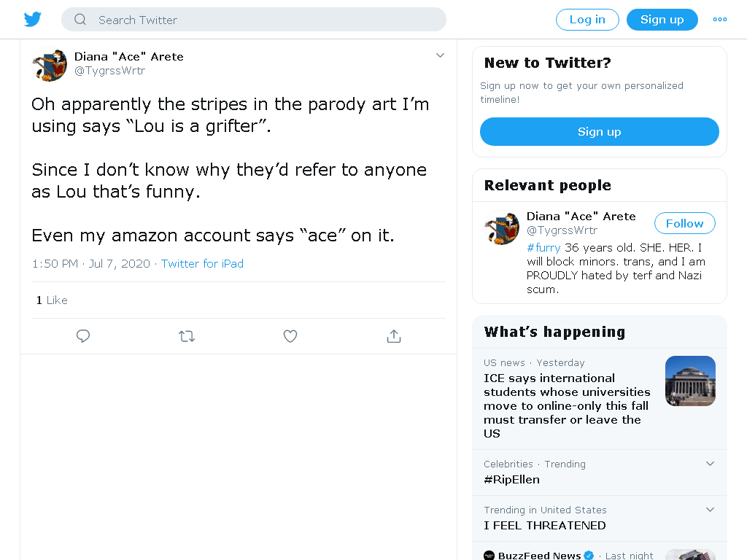Click the BuzzFeed News verified badge
747x560 pixels.
[x=589, y=555]
